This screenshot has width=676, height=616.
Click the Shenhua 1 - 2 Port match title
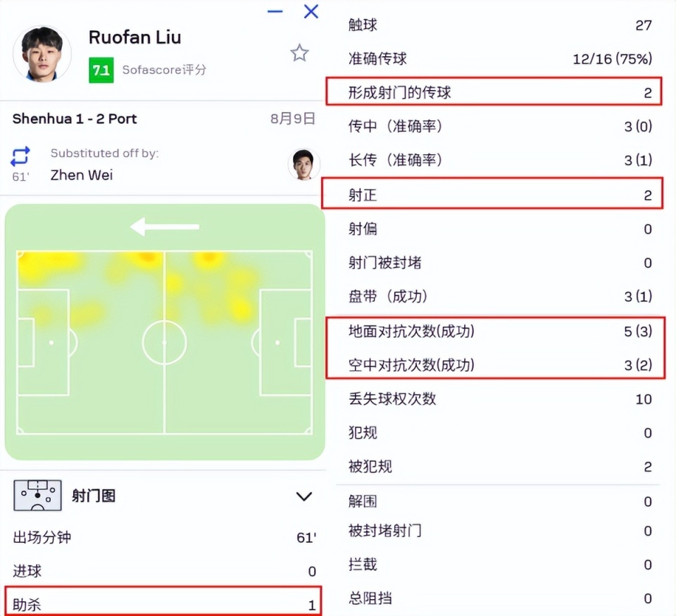[x=75, y=118]
